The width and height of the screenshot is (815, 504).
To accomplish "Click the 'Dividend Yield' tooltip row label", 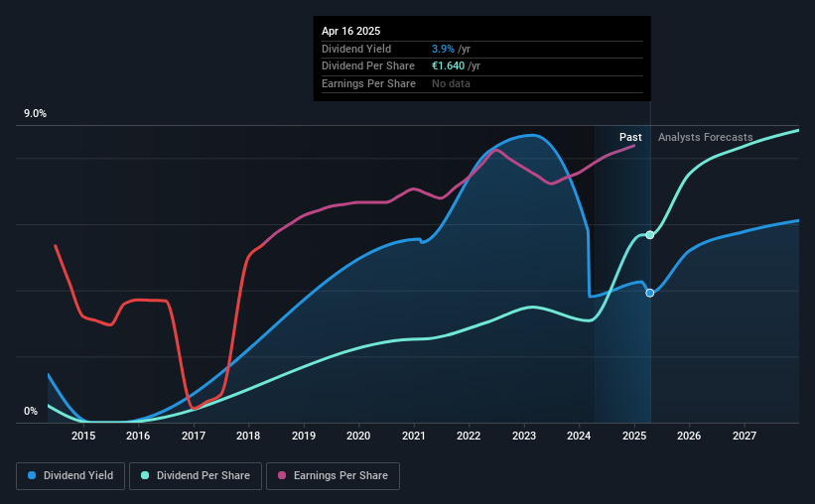I will 356,49.
